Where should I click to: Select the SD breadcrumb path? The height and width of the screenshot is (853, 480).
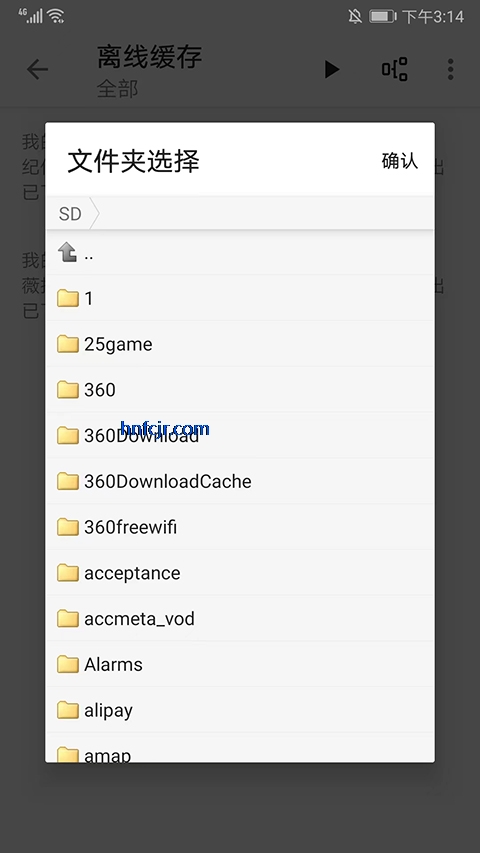tap(70, 214)
